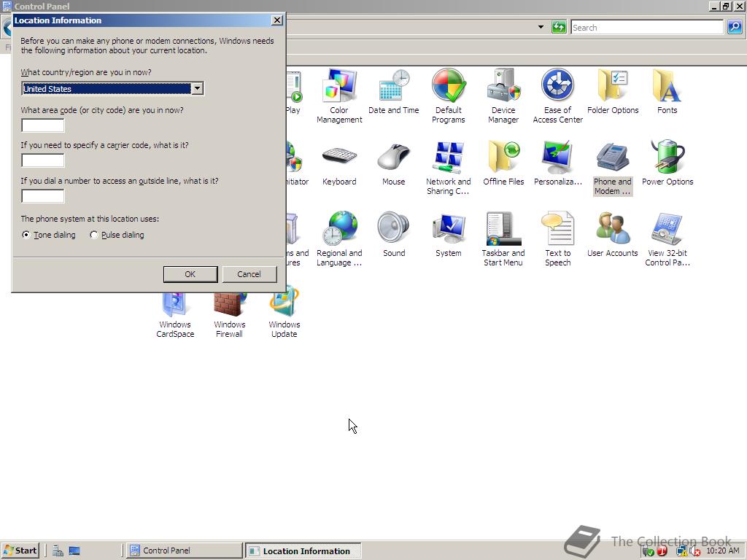The width and height of the screenshot is (747, 560).
Task: Open Offline Files icon
Action: (503, 163)
